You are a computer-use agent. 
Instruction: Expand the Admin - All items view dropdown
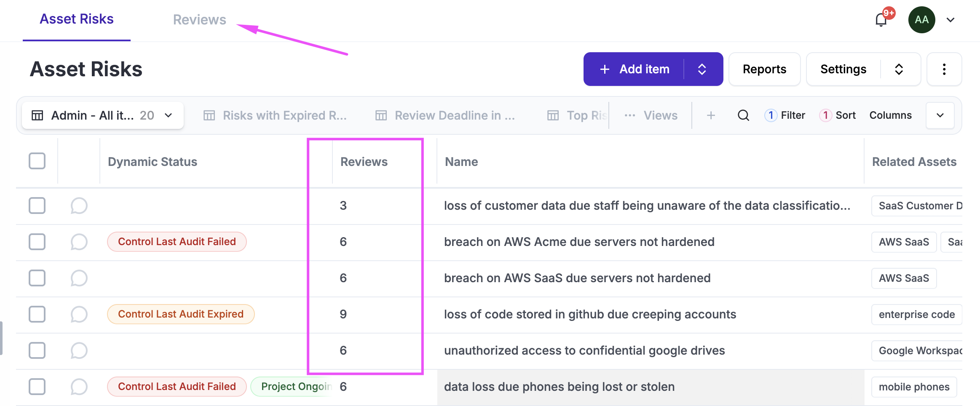(x=168, y=115)
